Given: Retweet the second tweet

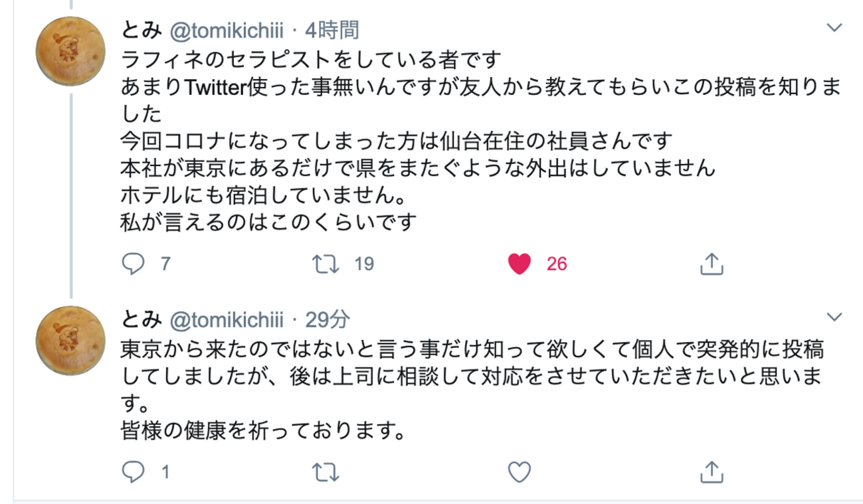Looking at the screenshot, I should 327,472.
